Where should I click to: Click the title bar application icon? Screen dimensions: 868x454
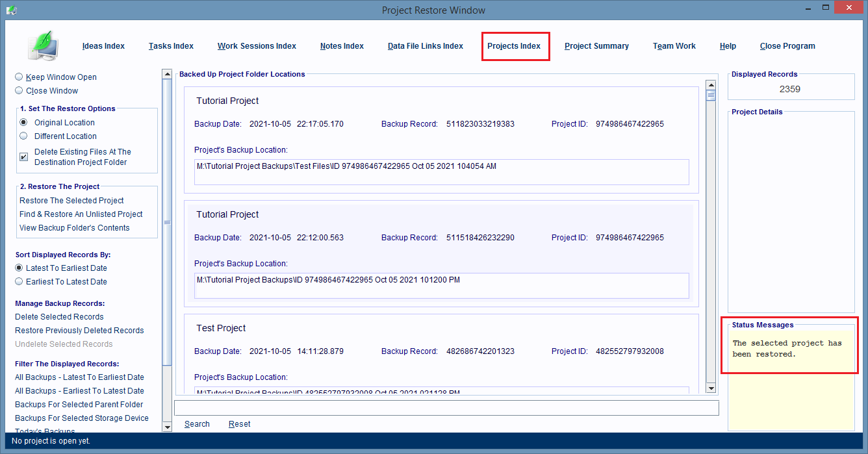(11, 10)
